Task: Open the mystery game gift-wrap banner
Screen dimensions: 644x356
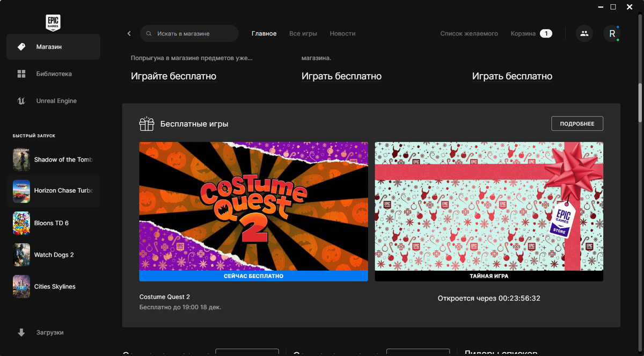Action: tap(489, 206)
